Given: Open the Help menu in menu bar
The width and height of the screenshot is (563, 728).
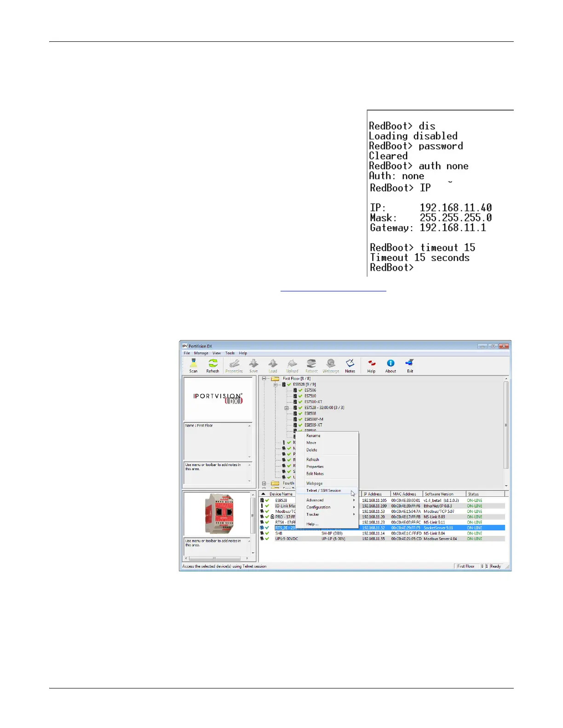Looking at the screenshot, I should click(x=243, y=353).
